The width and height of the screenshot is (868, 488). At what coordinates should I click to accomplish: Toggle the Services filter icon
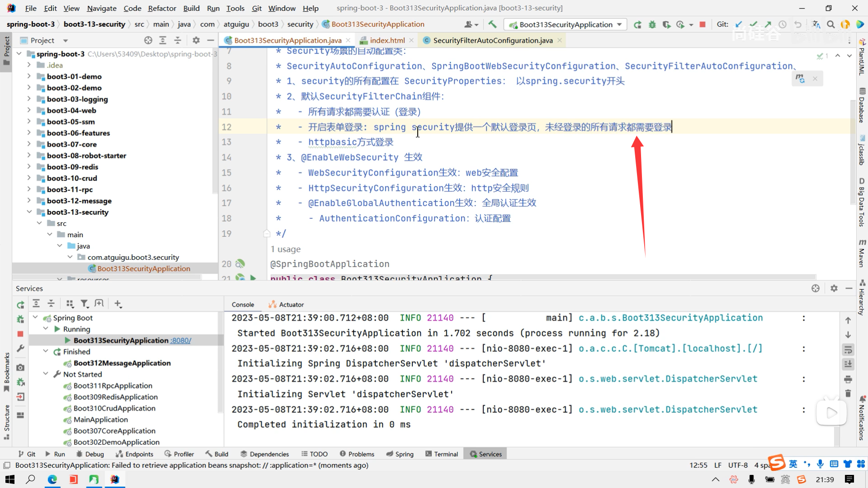(x=85, y=304)
